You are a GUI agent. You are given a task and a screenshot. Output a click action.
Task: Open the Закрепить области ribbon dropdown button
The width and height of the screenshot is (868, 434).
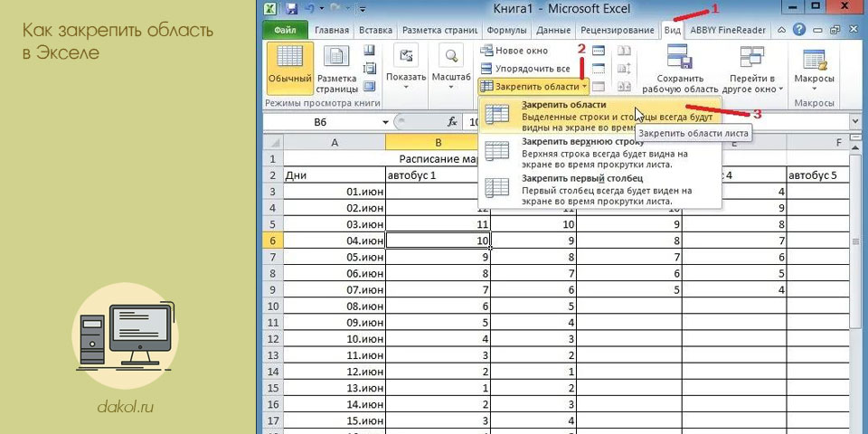coord(534,87)
